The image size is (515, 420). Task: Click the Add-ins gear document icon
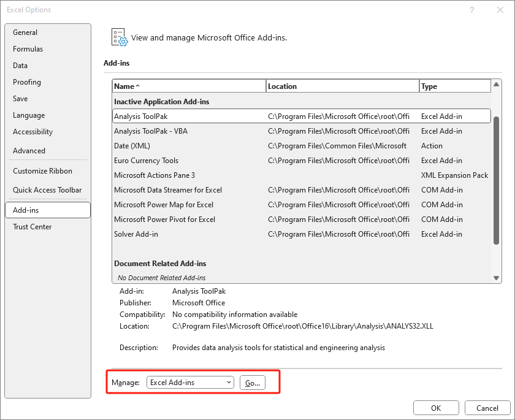click(x=118, y=37)
